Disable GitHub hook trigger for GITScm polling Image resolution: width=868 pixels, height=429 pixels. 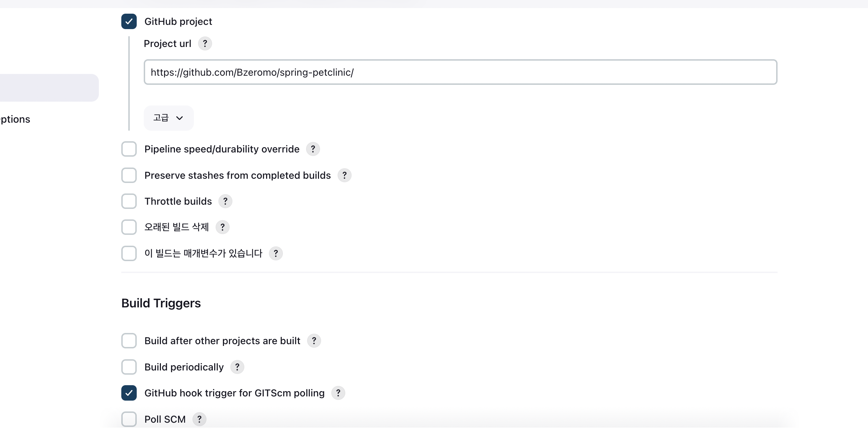click(x=129, y=393)
